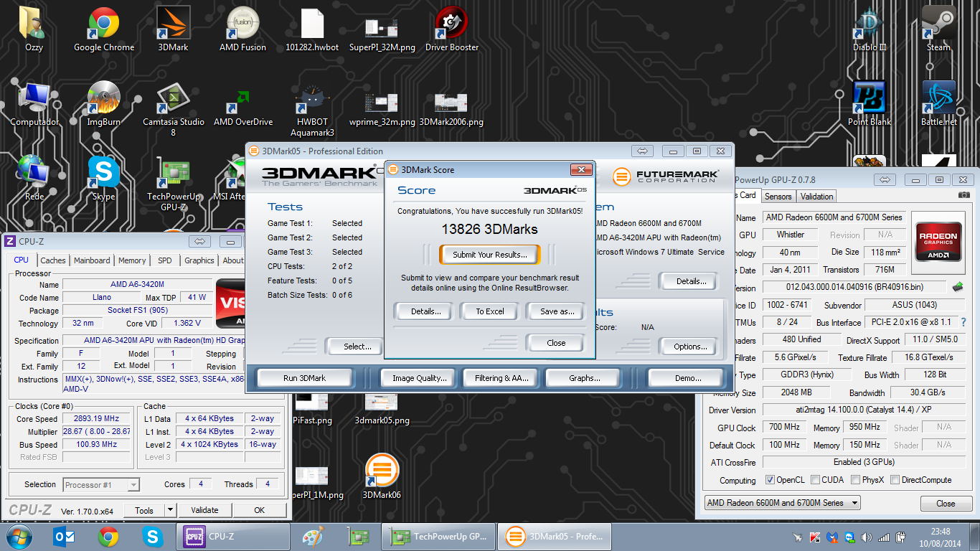Switch to SPD tab in CPU-Z
This screenshot has width=980, height=551.
click(x=165, y=260)
